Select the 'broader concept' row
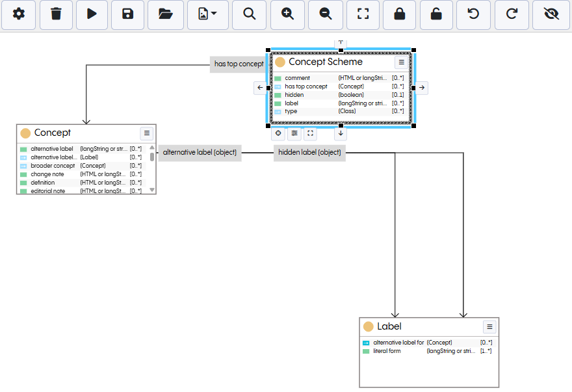 (83, 166)
